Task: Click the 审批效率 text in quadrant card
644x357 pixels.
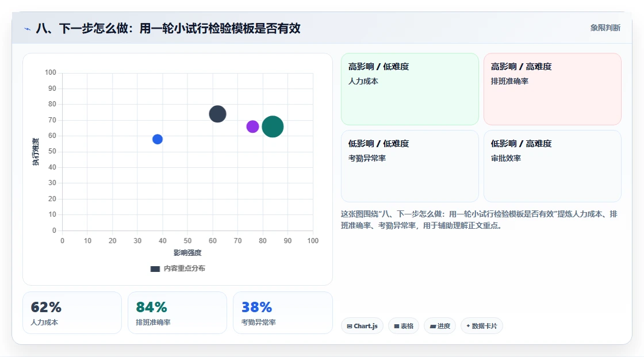Action: click(x=505, y=158)
